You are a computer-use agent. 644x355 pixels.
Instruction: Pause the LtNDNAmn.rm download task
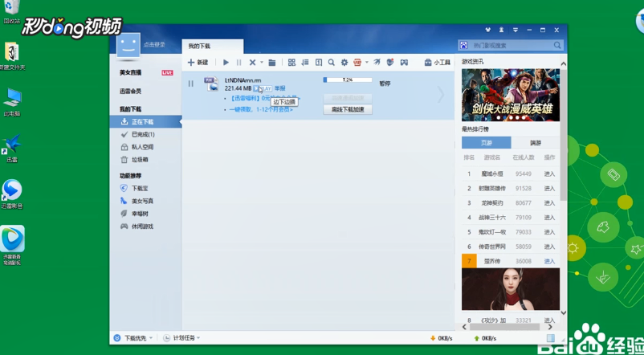pos(191,84)
